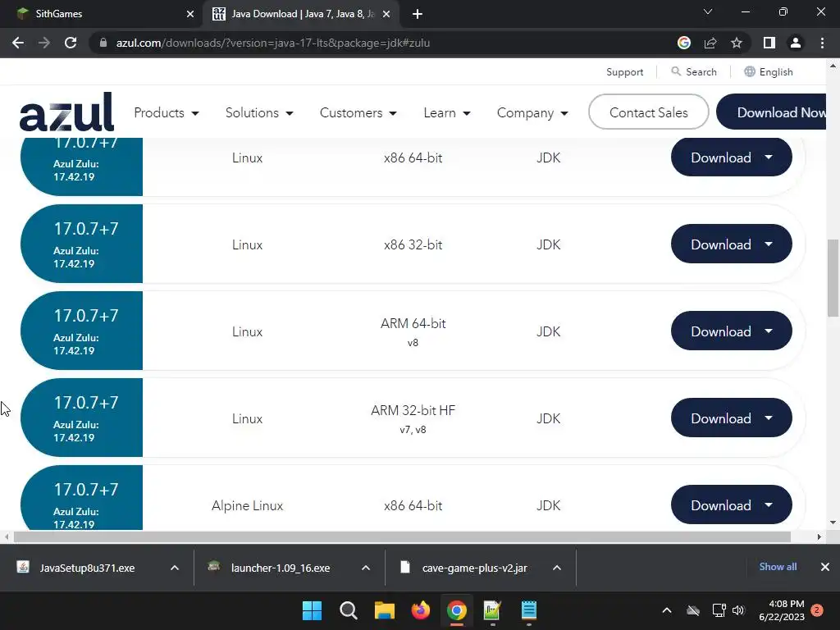The width and height of the screenshot is (840, 630).
Task: Open the Google icon in address bar
Action: [683, 43]
